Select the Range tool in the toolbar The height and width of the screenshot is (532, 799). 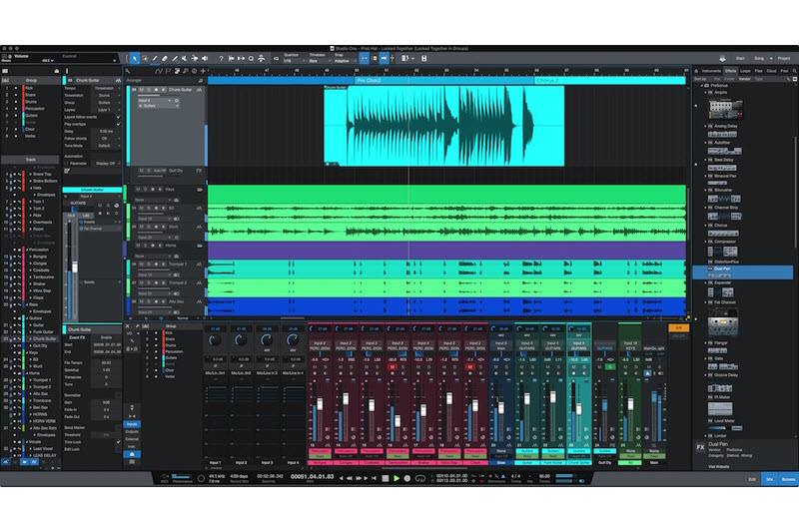(145, 59)
